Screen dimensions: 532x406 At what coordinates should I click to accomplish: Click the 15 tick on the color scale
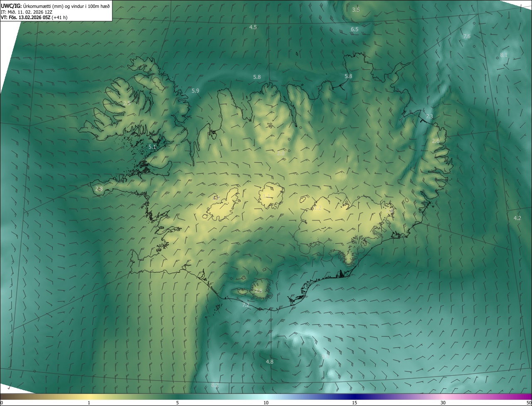pos(355,403)
